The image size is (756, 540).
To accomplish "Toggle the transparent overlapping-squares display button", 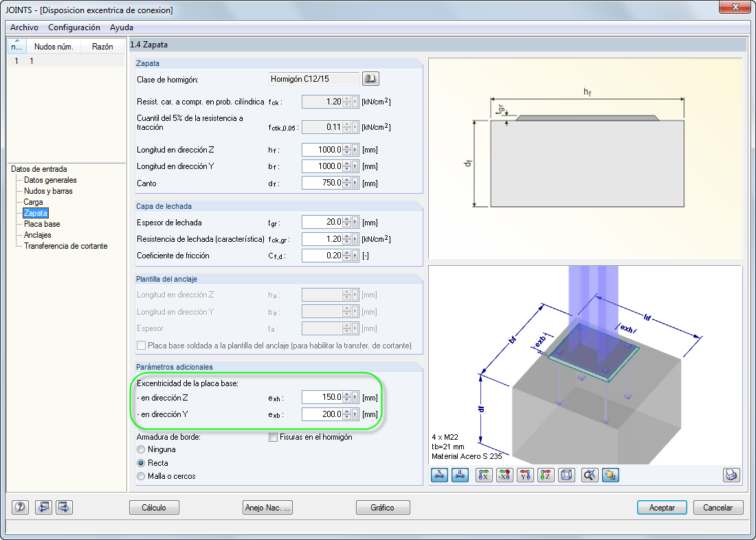I will pos(610,475).
